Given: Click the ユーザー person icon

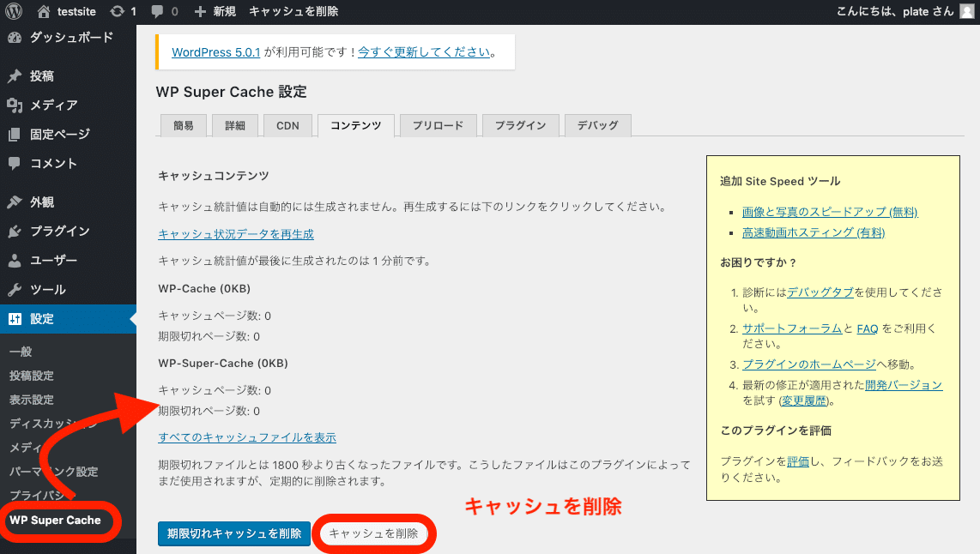Looking at the screenshot, I should (x=15, y=261).
